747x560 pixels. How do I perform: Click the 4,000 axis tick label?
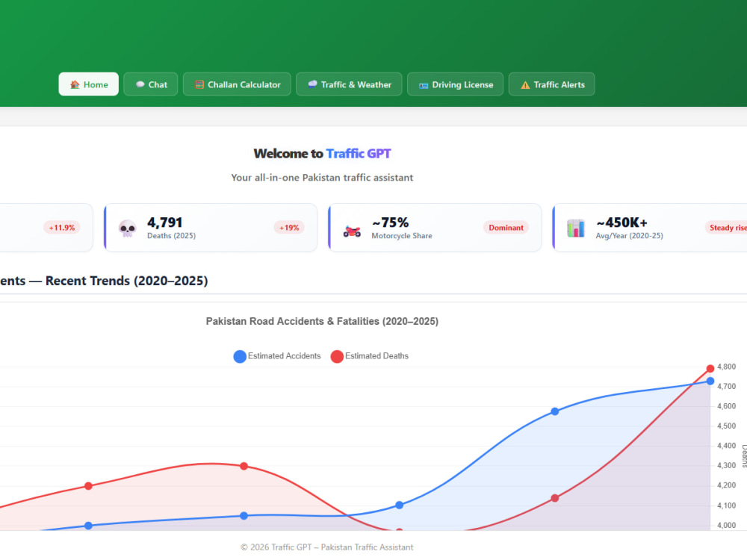pyautogui.click(x=727, y=525)
